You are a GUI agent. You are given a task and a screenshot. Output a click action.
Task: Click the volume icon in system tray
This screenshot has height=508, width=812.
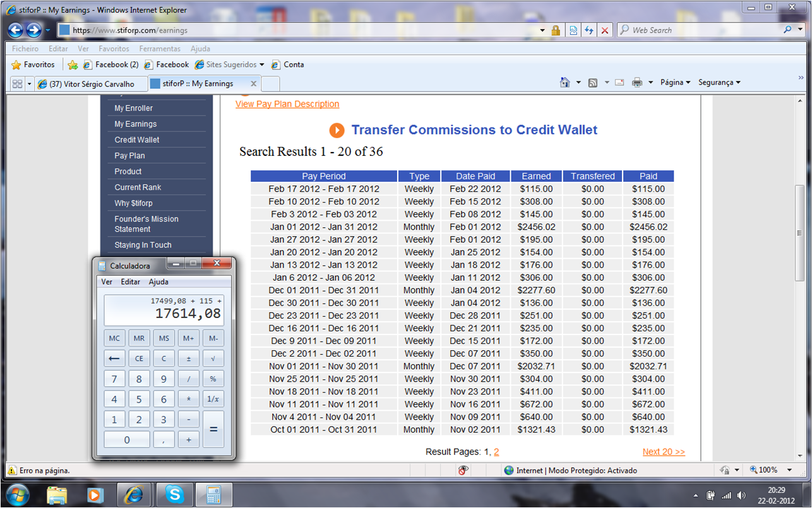pyautogui.click(x=741, y=495)
